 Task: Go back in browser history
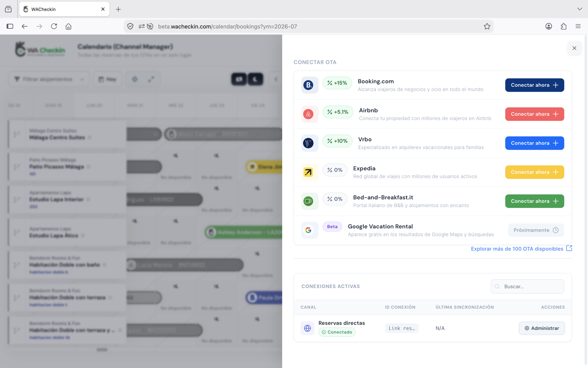click(25, 26)
